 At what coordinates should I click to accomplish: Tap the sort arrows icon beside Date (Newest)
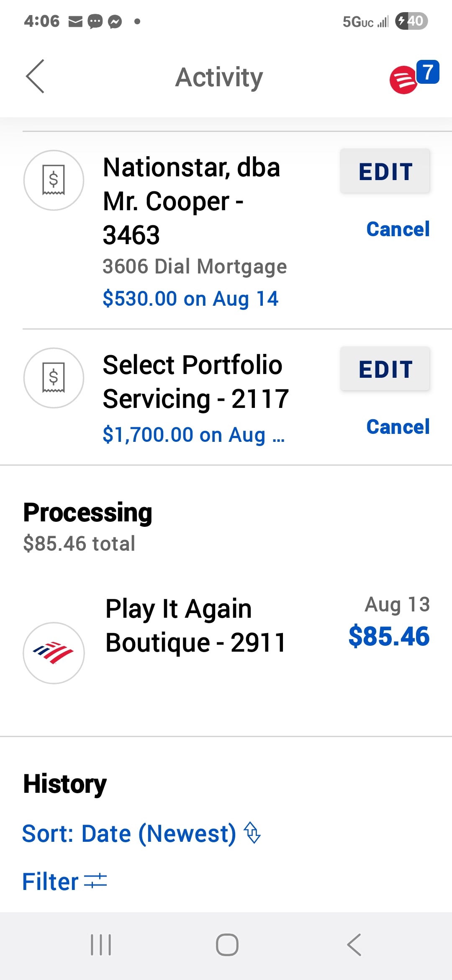click(252, 833)
